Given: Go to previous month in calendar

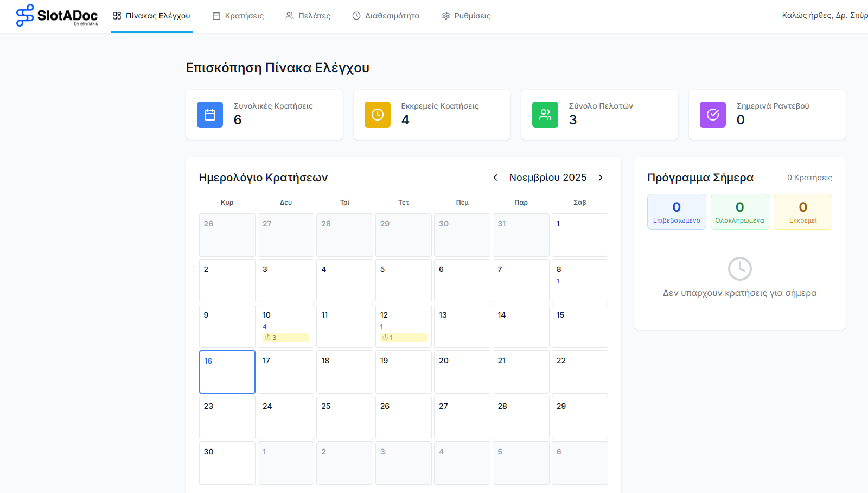Looking at the screenshot, I should [x=495, y=178].
